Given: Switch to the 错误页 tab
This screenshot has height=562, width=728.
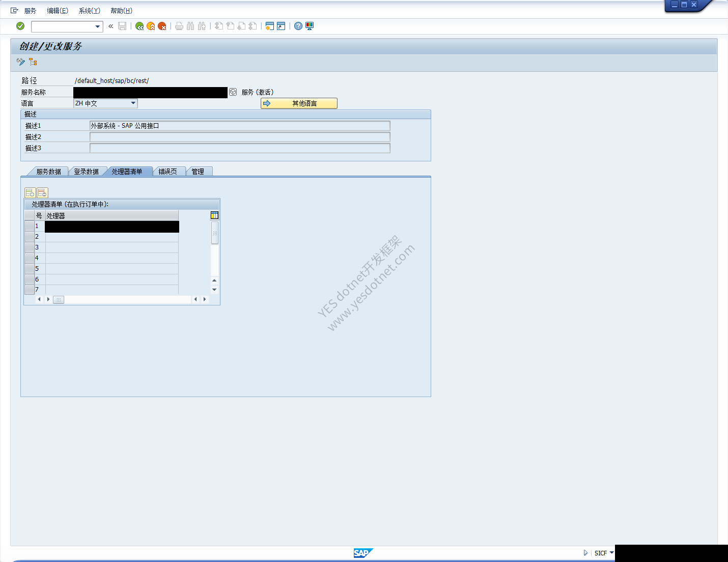Looking at the screenshot, I should click(167, 172).
